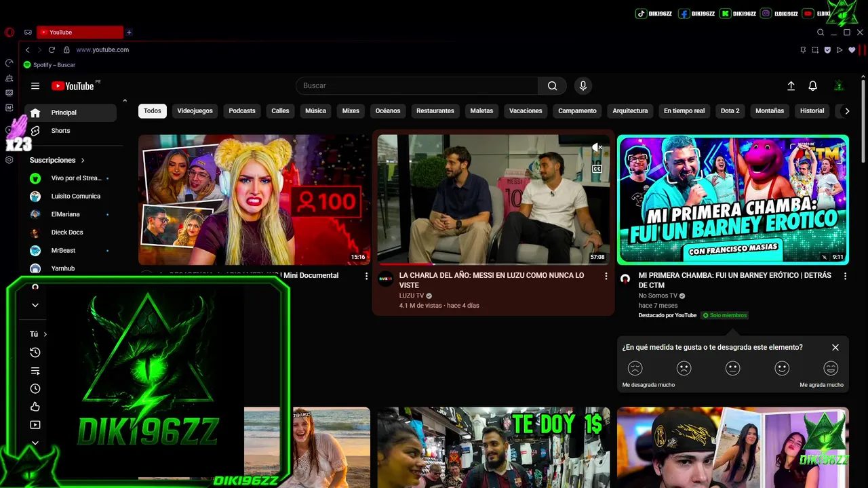Open MrBeast subscription
Viewport: 868px width, 488px height.
pyautogui.click(x=71, y=251)
